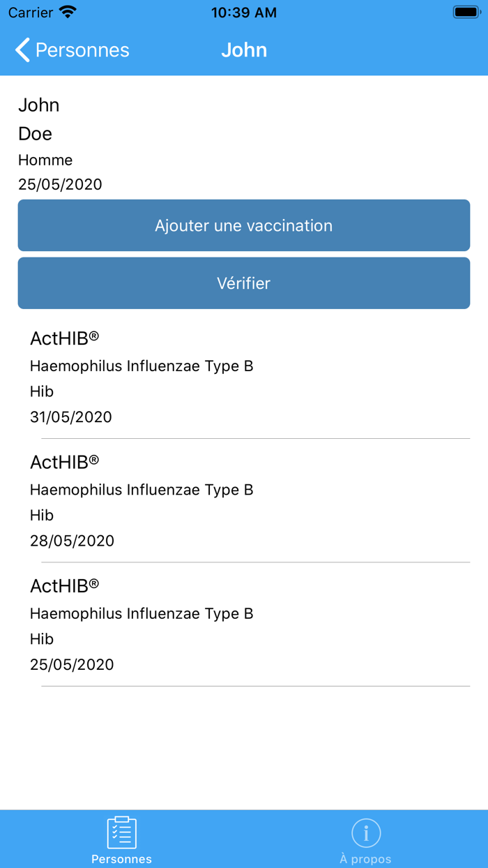
Task: Switch to the À propos tab label
Action: (366, 859)
